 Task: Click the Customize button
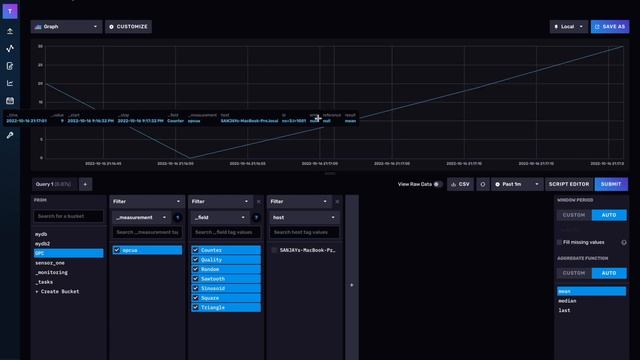(129, 27)
